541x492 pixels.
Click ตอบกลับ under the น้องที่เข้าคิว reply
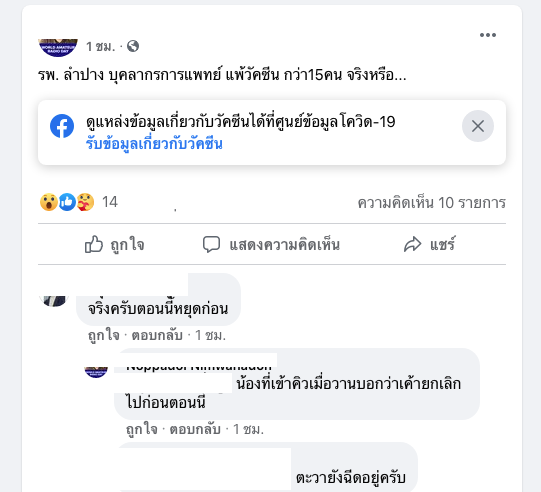tap(195, 429)
